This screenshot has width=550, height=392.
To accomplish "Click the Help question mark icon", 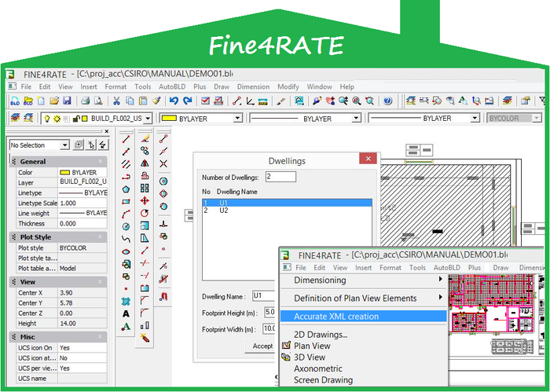I will click(387, 101).
